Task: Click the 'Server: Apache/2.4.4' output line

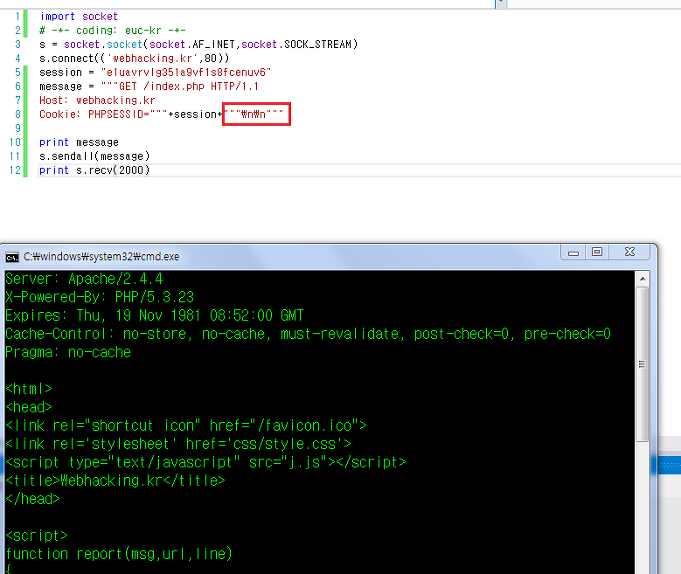Action: pos(84,279)
